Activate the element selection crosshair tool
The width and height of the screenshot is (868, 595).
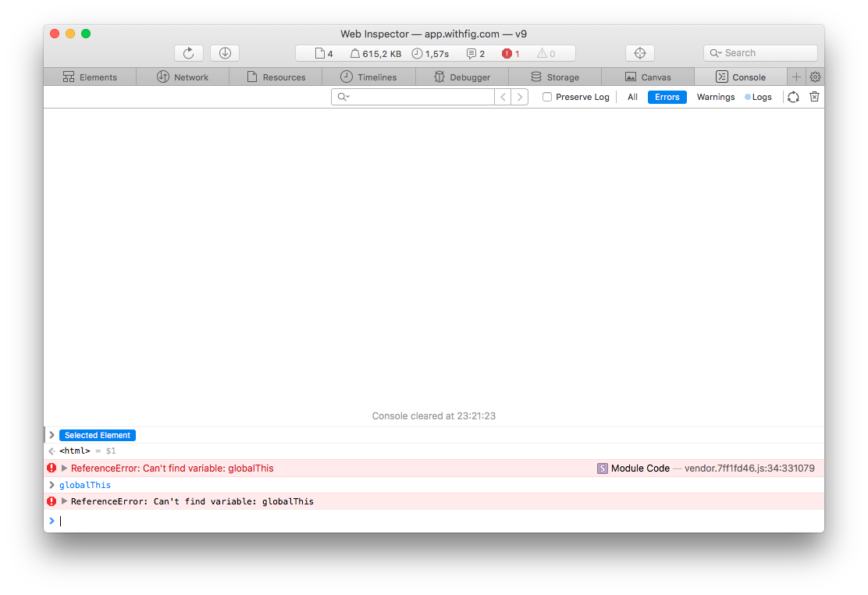point(639,52)
